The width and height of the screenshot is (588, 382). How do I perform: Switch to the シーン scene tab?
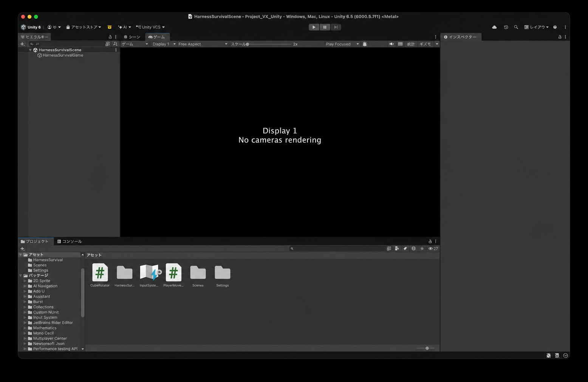(x=132, y=37)
